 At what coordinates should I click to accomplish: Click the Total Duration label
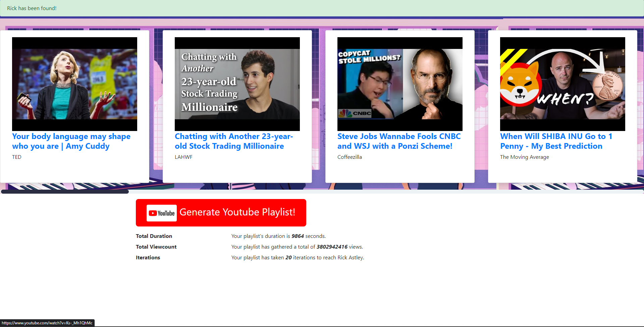point(154,236)
